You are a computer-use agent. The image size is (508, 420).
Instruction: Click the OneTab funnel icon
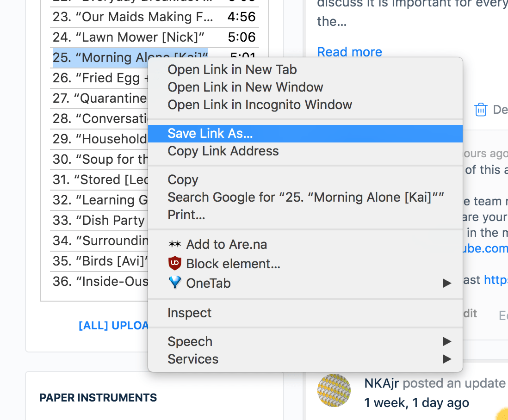[175, 282]
